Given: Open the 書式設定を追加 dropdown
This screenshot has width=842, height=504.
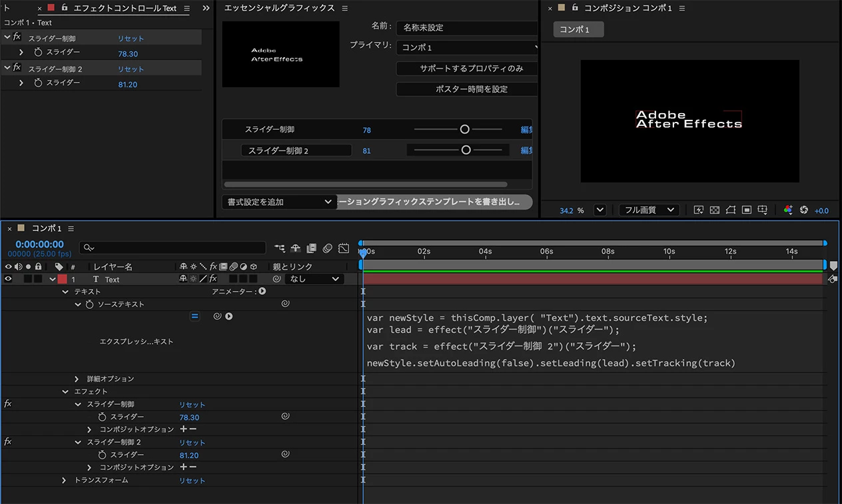Looking at the screenshot, I should 279,202.
